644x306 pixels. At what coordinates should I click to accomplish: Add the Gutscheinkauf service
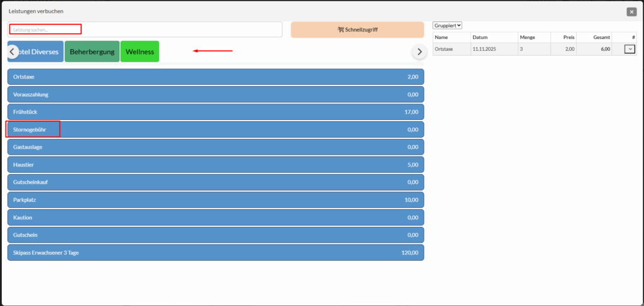click(215, 182)
